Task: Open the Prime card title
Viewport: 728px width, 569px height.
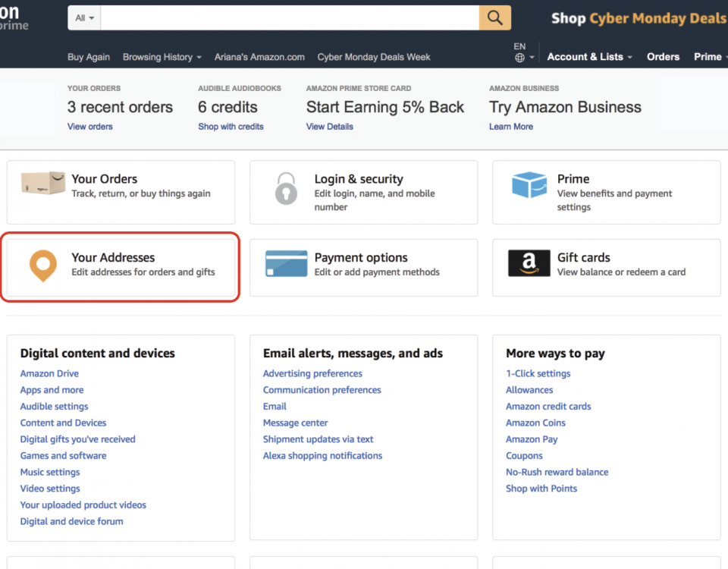Action: click(573, 179)
